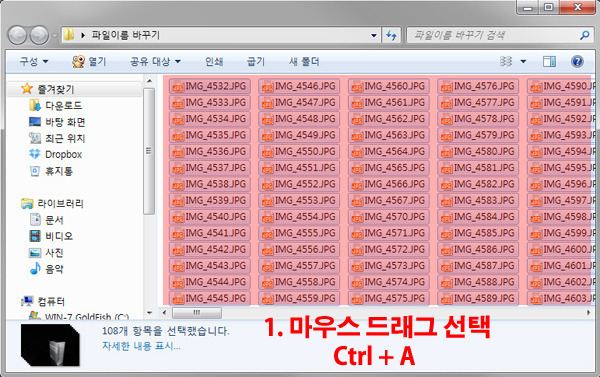Click 굽기 in the toolbar
This screenshot has height=377, width=600.
click(x=256, y=62)
